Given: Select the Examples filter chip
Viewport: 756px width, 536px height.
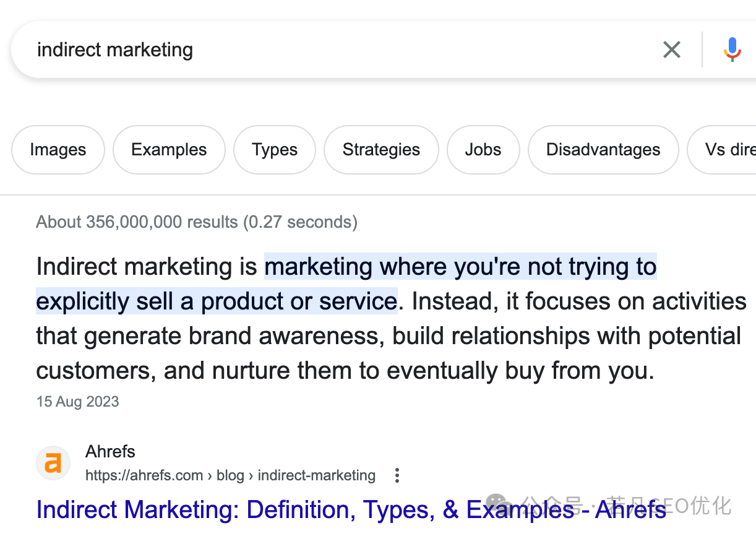Looking at the screenshot, I should click(169, 150).
